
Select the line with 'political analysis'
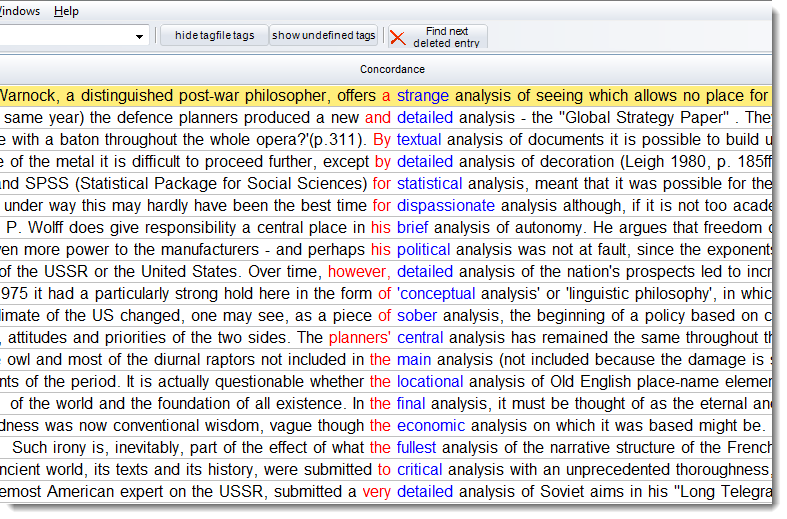pos(386,249)
